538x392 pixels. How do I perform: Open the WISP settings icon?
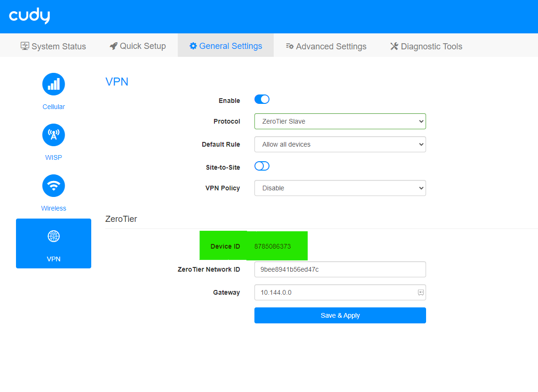click(54, 135)
